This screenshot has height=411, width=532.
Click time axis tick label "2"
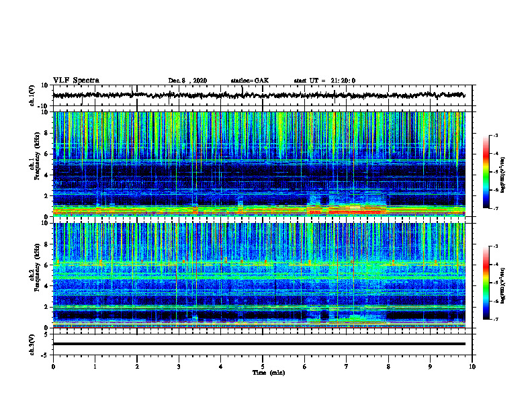coord(137,367)
